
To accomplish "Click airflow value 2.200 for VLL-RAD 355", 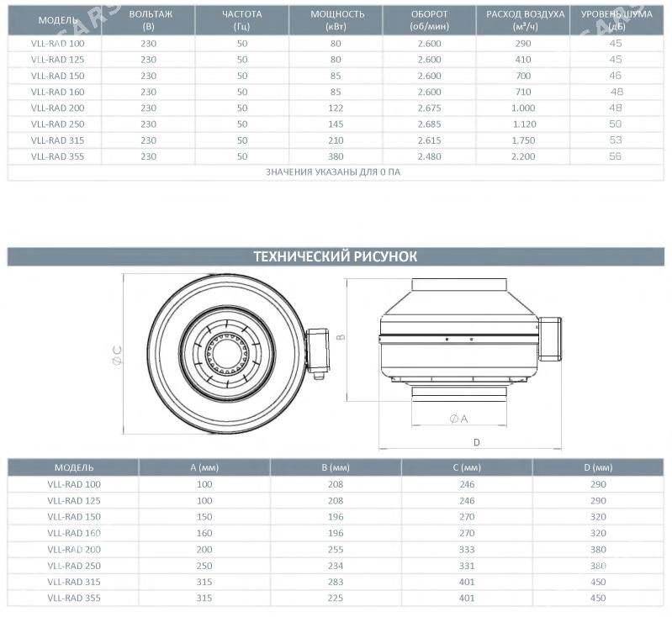I will coord(523,156).
